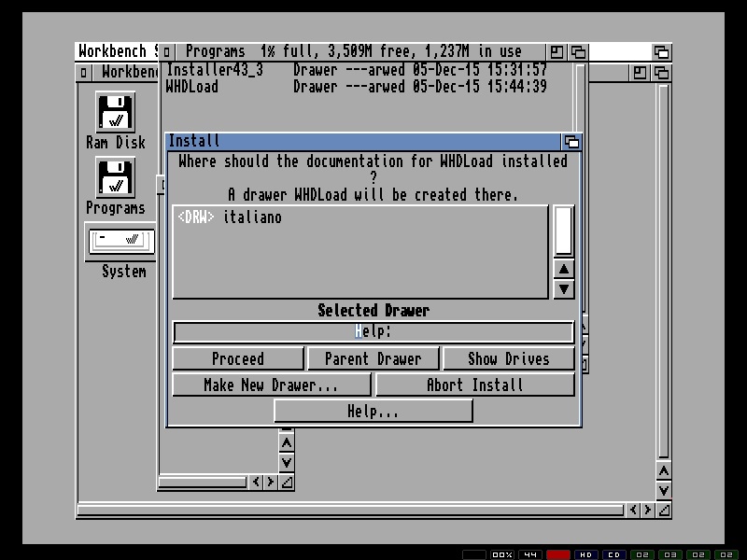The height and width of the screenshot is (560, 747).
Task: Click Workbench window scroll up arrow
Action: pyautogui.click(x=664, y=471)
